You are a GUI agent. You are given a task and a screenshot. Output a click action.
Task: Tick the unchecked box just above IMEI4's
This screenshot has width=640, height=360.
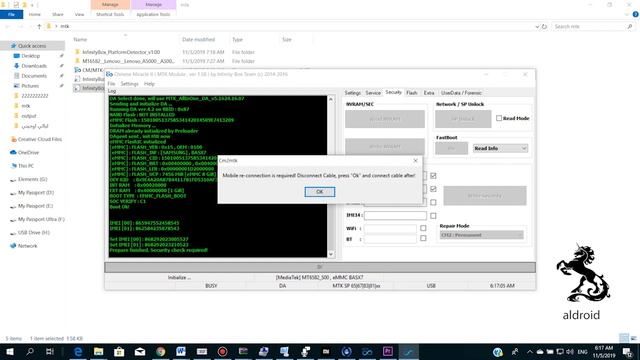433,202
